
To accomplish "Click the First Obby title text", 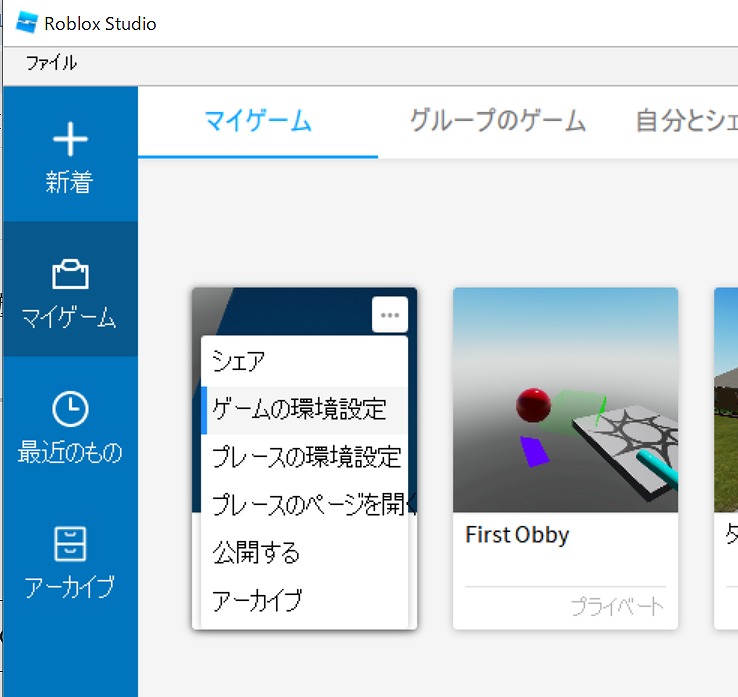I will (x=517, y=535).
